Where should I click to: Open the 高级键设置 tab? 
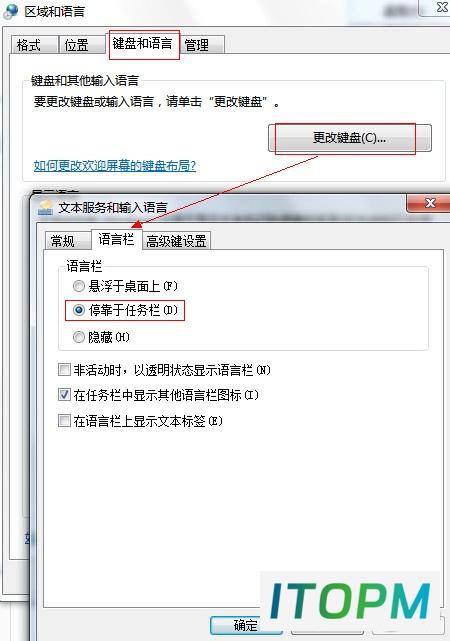(x=176, y=241)
